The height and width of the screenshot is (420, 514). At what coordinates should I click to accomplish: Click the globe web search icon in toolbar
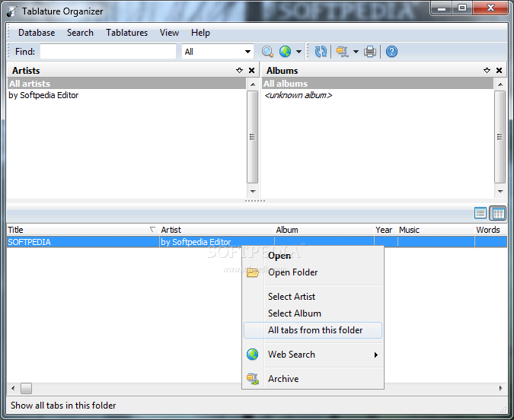[x=286, y=52]
